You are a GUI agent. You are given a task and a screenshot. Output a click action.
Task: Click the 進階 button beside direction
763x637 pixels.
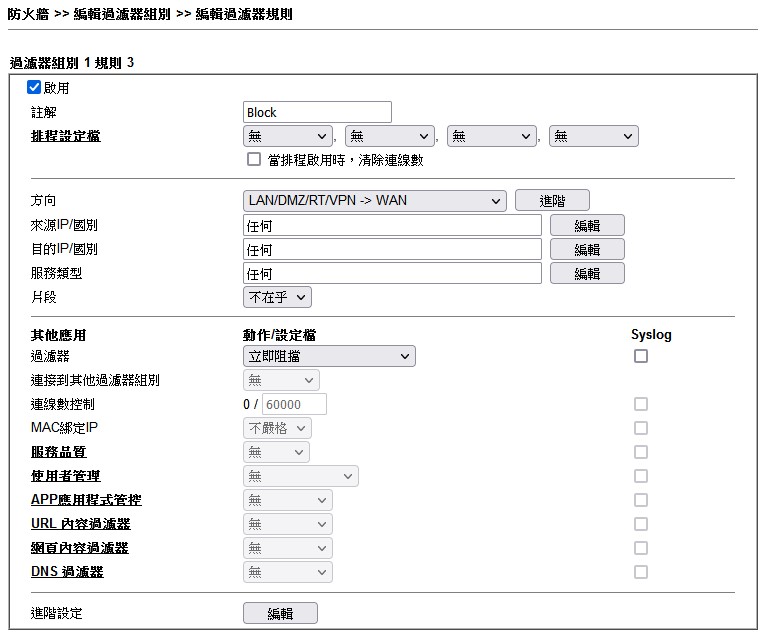point(552,200)
